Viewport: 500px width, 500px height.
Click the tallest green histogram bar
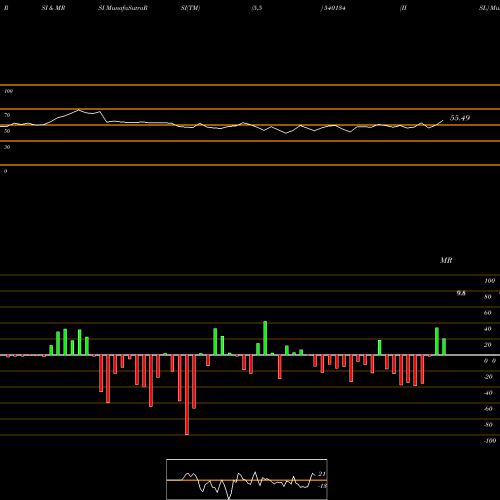coord(265,338)
